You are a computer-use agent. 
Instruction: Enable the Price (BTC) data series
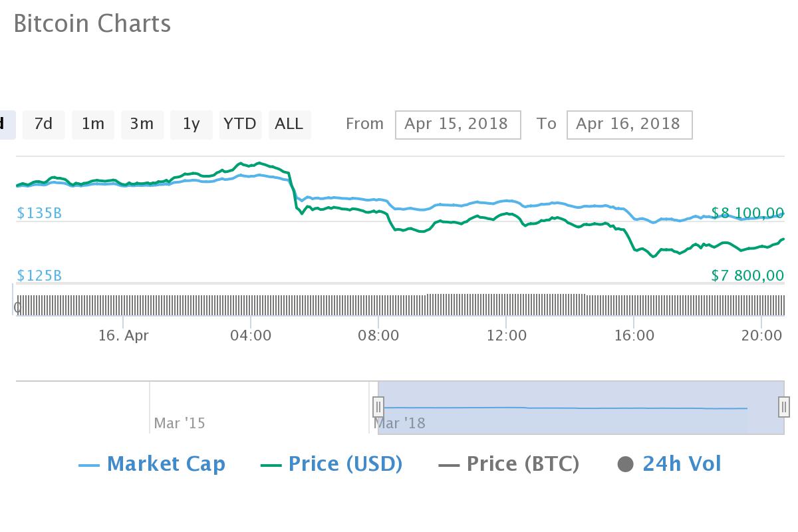[x=523, y=464]
